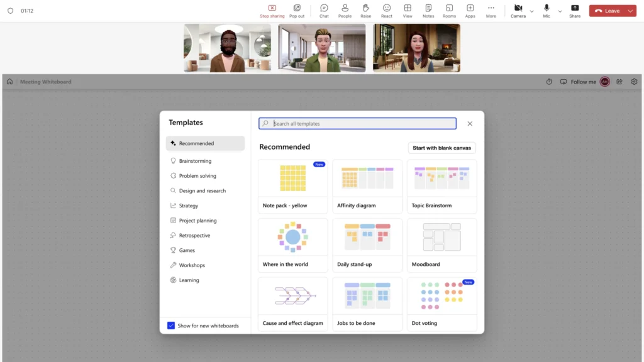The width and height of the screenshot is (644, 362).
Task: Select the Brainstorming template category
Action: (195, 160)
